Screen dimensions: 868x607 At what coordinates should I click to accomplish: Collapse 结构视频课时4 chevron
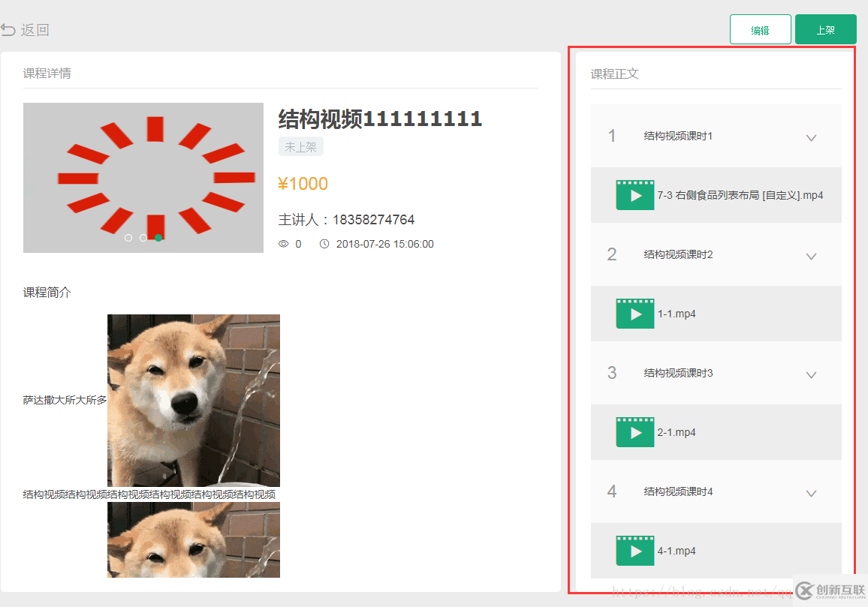811,493
